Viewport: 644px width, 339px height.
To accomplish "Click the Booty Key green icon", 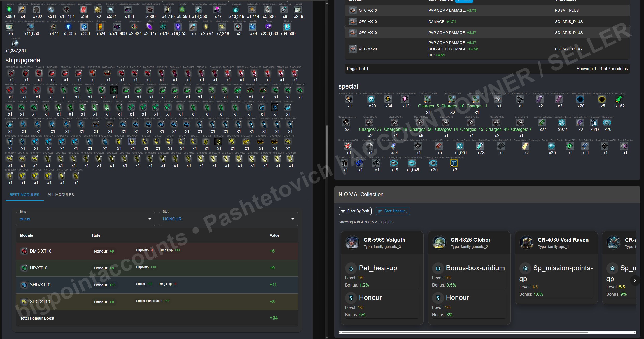I will [619, 99].
